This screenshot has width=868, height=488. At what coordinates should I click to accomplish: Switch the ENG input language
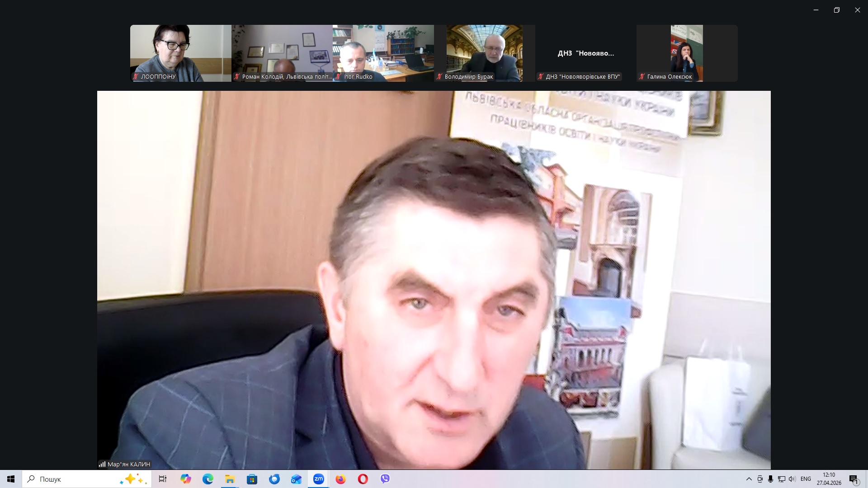[x=806, y=479]
